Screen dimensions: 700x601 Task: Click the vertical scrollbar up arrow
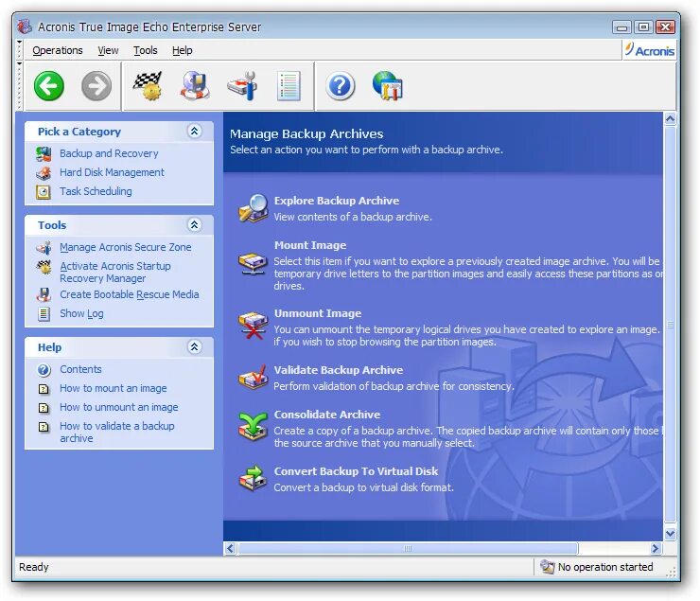coord(670,118)
